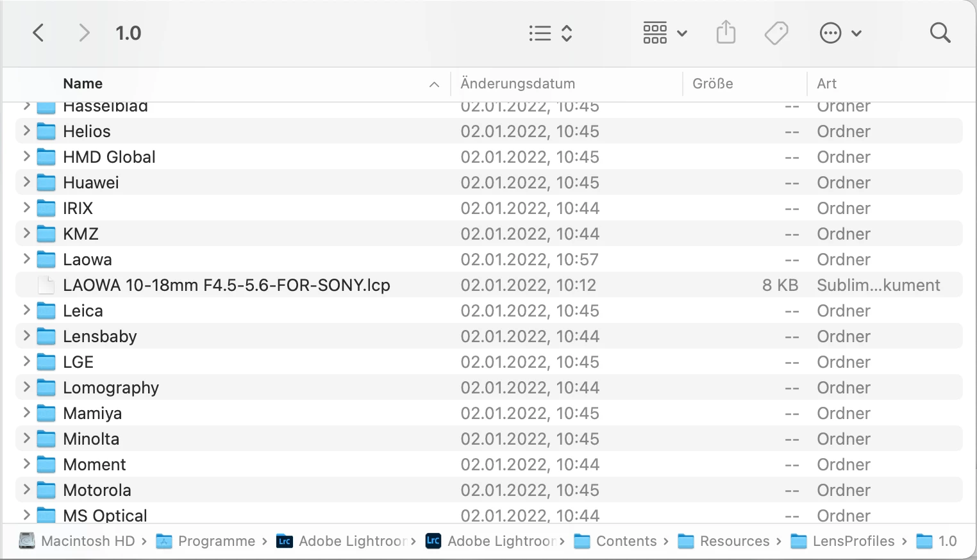Select the Mamiya folder icon
This screenshot has width=977, height=560.
pos(46,413)
